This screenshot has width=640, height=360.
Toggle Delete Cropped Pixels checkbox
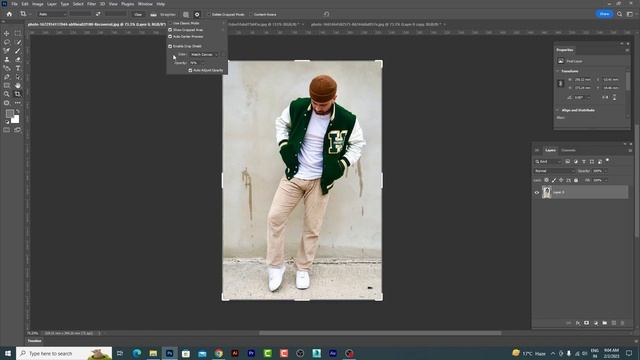[x=209, y=14]
